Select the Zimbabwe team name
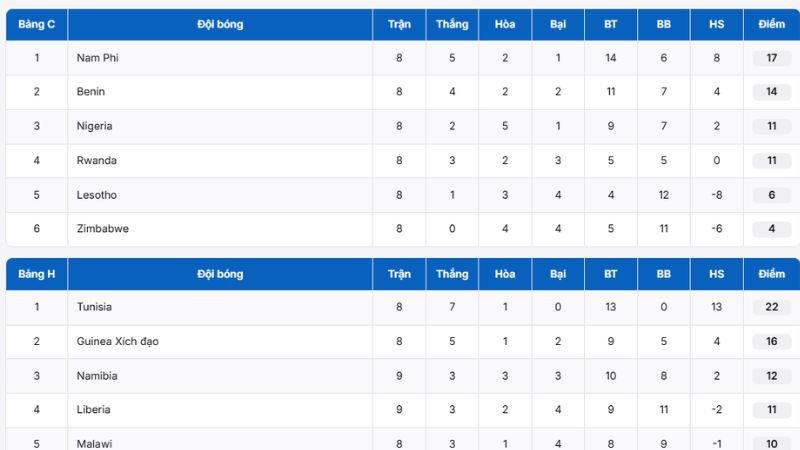 102,229
